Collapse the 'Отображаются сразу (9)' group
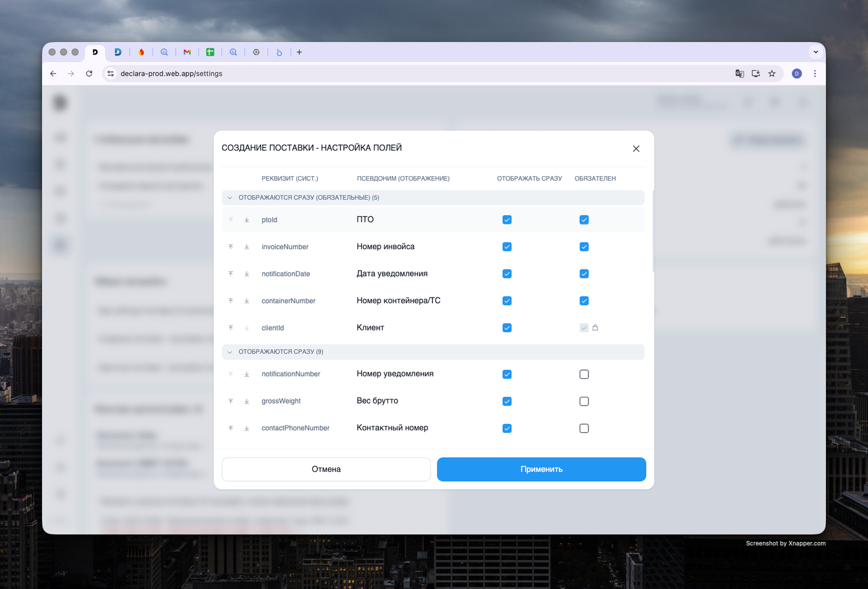 [230, 352]
